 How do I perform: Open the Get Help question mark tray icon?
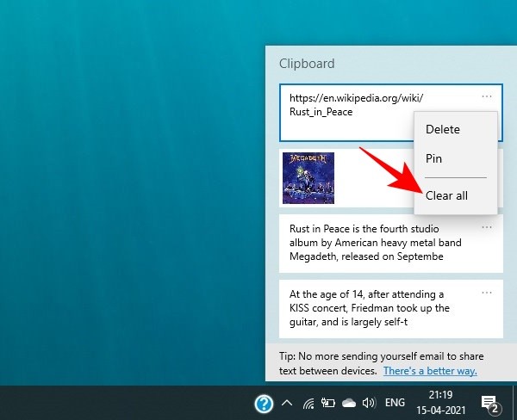264,404
